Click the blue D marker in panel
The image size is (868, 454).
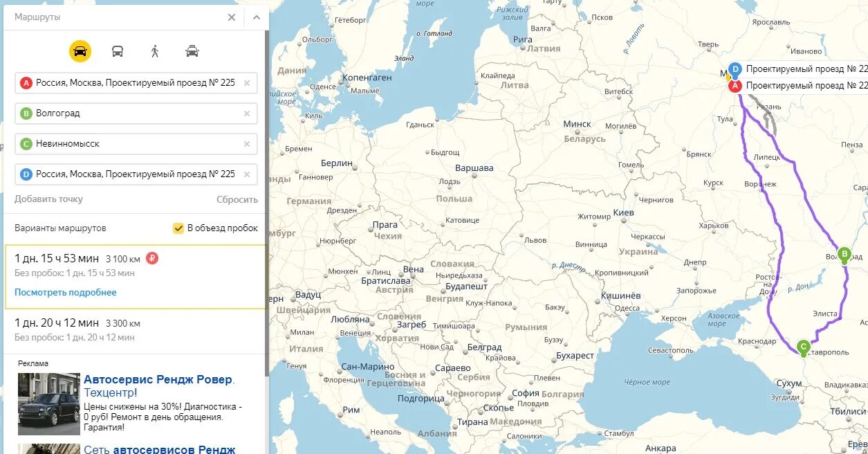(x=26, y=174)
